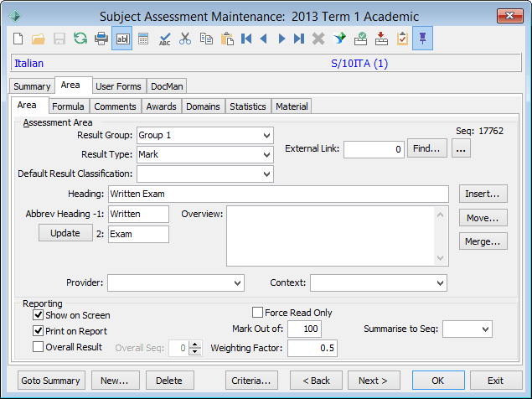Open the Criteria... button
This screenshot has height=399, width=532.
251,381
